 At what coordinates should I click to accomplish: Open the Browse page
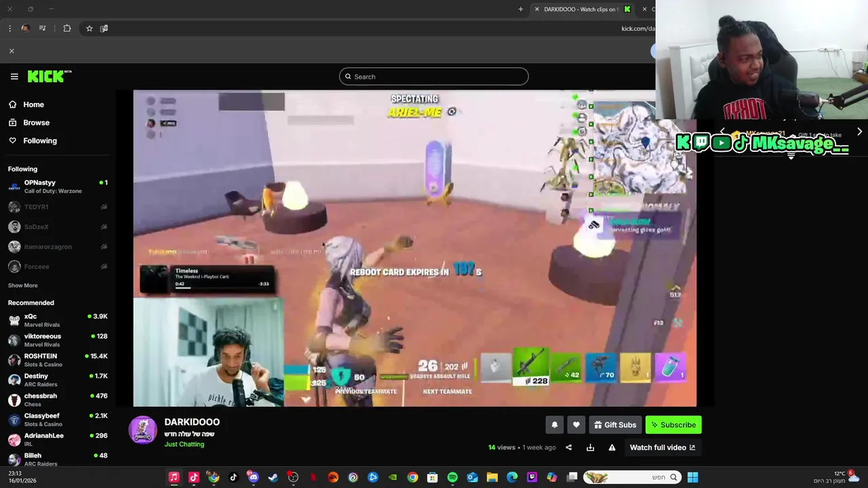pos(30,123)
